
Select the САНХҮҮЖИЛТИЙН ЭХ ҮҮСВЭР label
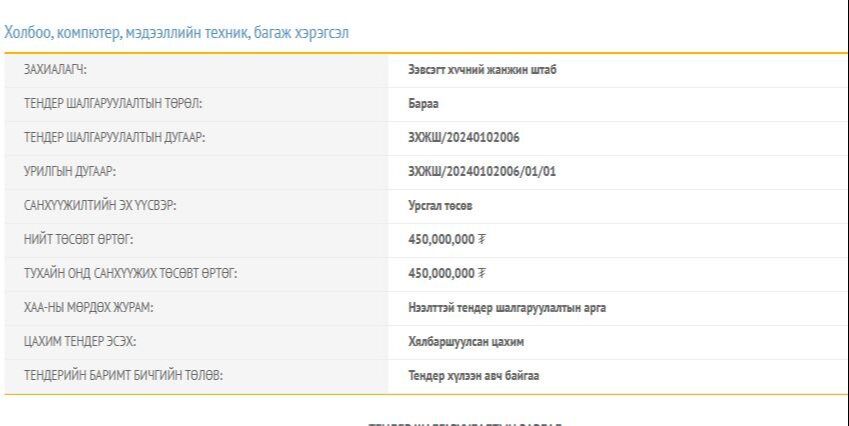tap(93, 206)
